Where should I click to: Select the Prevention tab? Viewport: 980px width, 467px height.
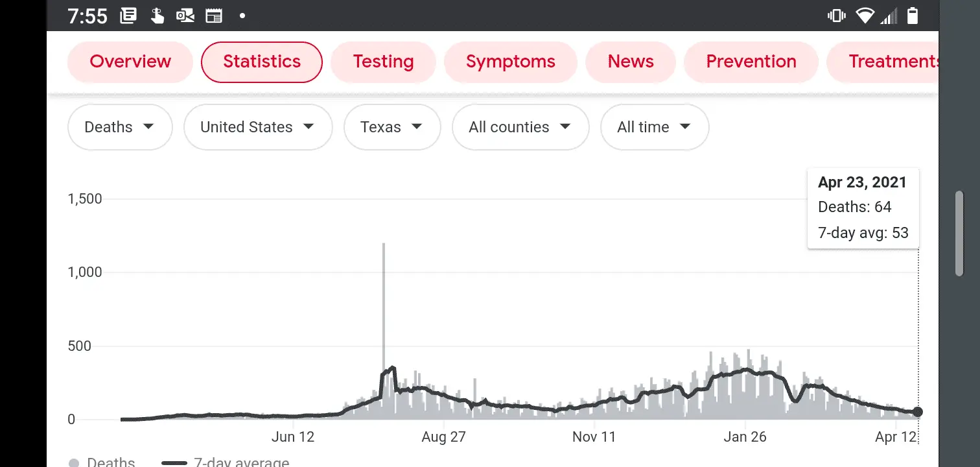[x=751, y=62]
